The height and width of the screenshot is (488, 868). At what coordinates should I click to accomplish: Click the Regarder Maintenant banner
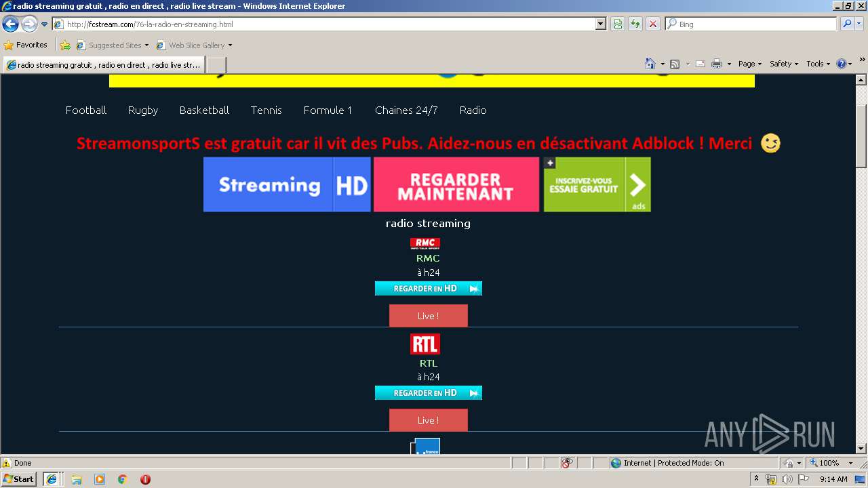click(456, 184)
